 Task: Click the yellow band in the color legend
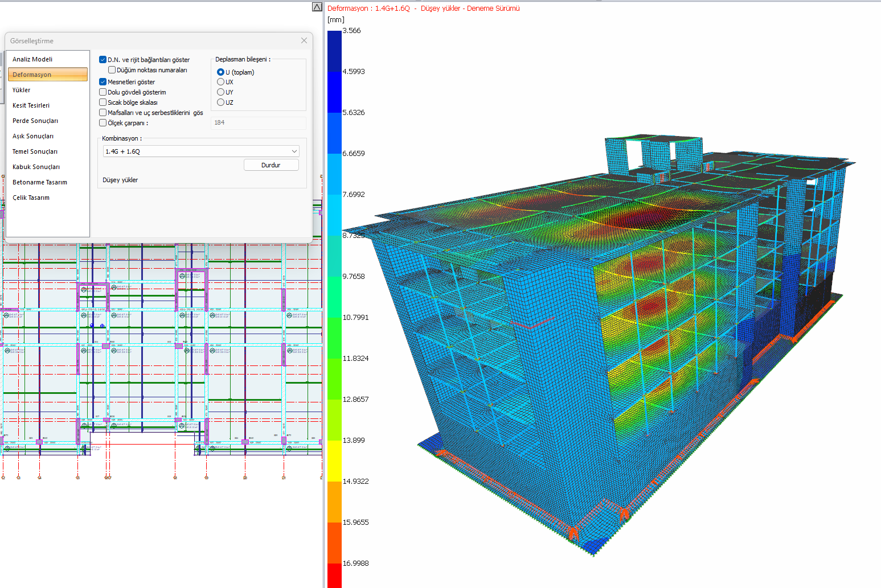(334, 460)
